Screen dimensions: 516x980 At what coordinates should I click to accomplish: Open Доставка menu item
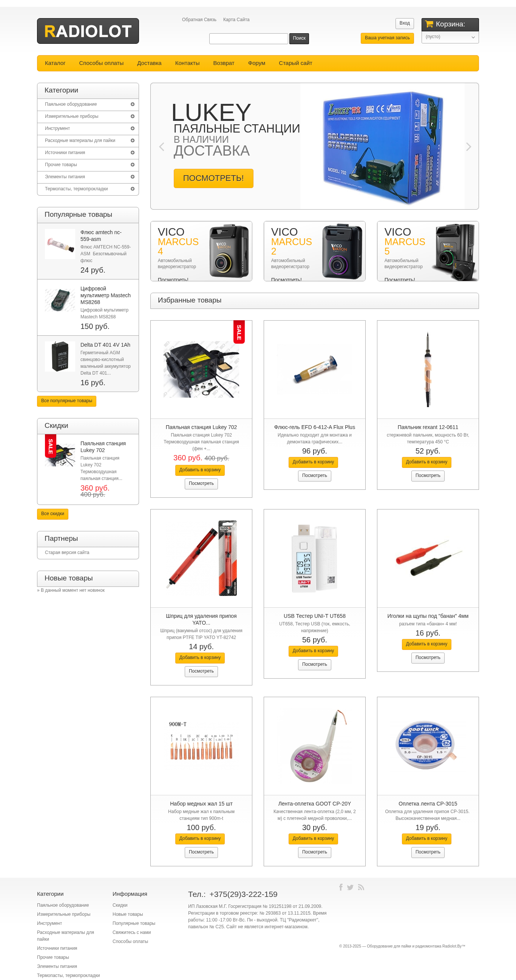click(149, 63)
